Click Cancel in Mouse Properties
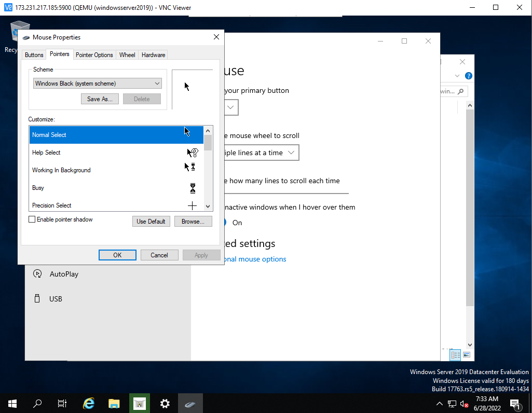532x413 pixels. click(x=159, y=255)
